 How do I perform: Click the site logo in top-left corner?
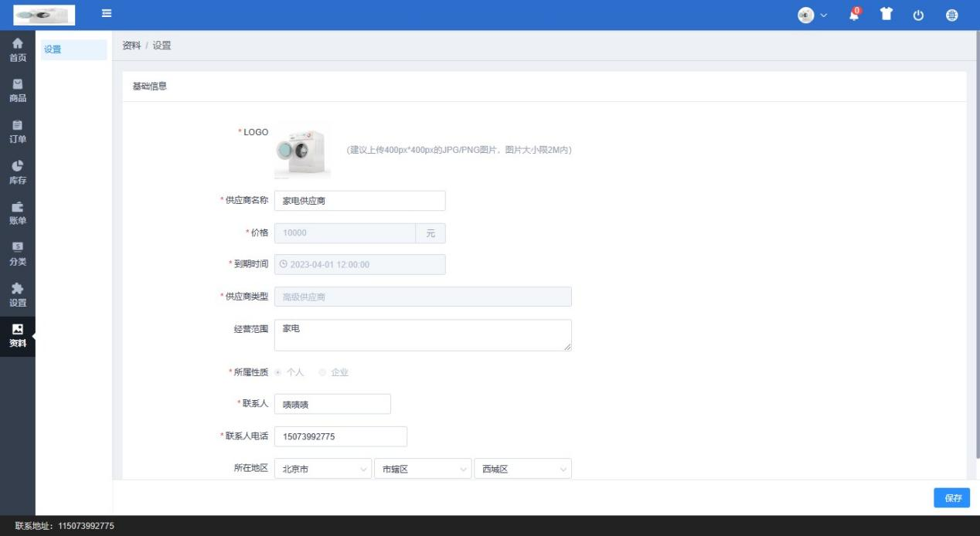(44, 15)
